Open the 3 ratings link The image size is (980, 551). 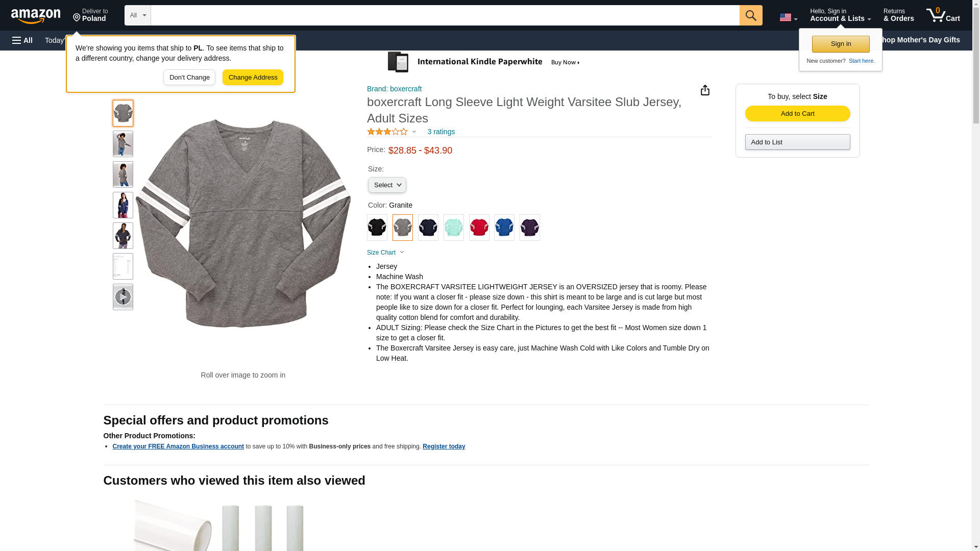pyautogui.click(x=441, y=132)
